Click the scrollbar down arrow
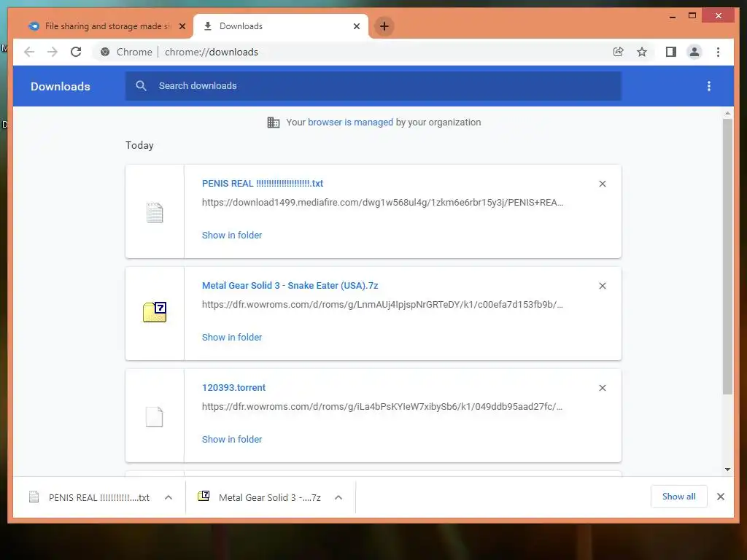Viewport: 747px width, 560px height. [727, 470]
